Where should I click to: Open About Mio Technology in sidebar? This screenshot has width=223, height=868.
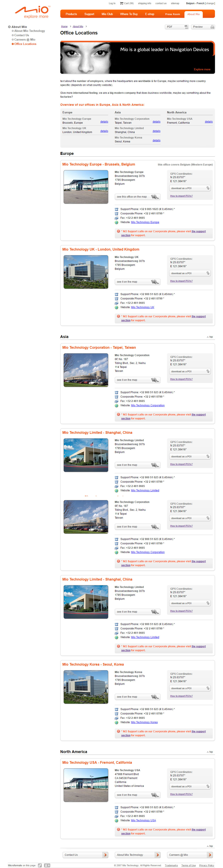pos(30,31)
